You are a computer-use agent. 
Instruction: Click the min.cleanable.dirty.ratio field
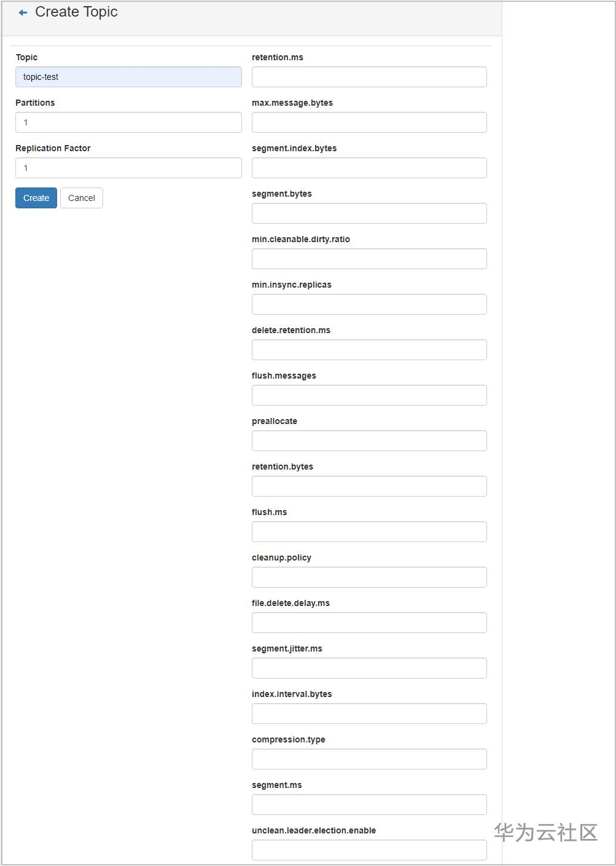[x=369, y=259]
